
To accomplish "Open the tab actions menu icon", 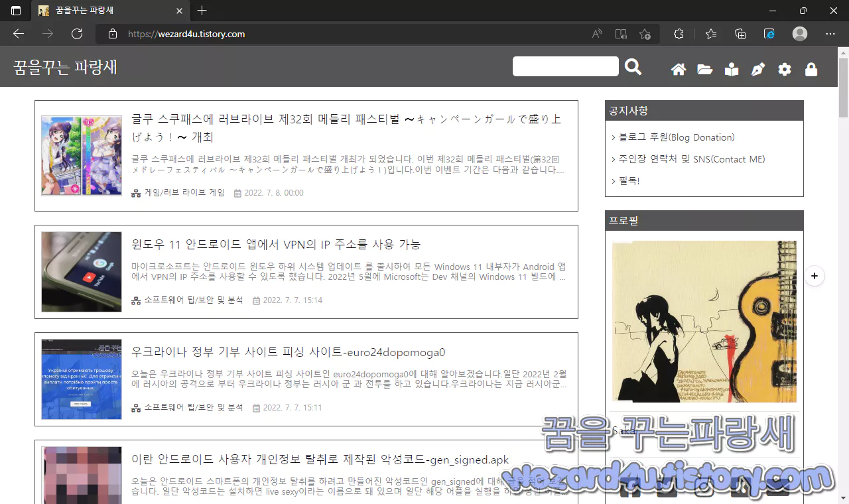I will tap(16, 11).
